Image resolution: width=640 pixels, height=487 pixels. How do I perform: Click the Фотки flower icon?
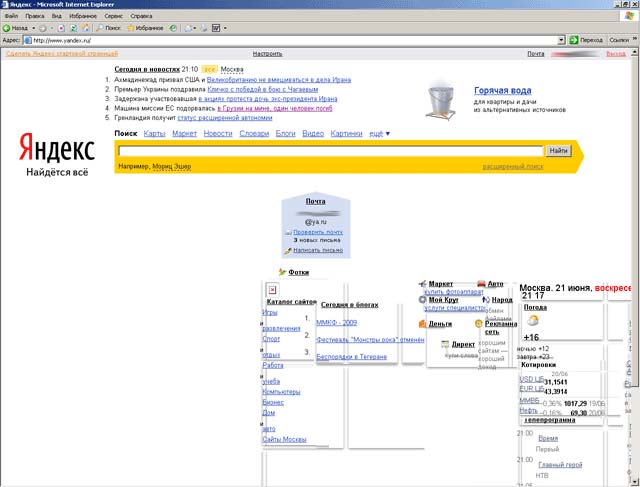(282, 272)
